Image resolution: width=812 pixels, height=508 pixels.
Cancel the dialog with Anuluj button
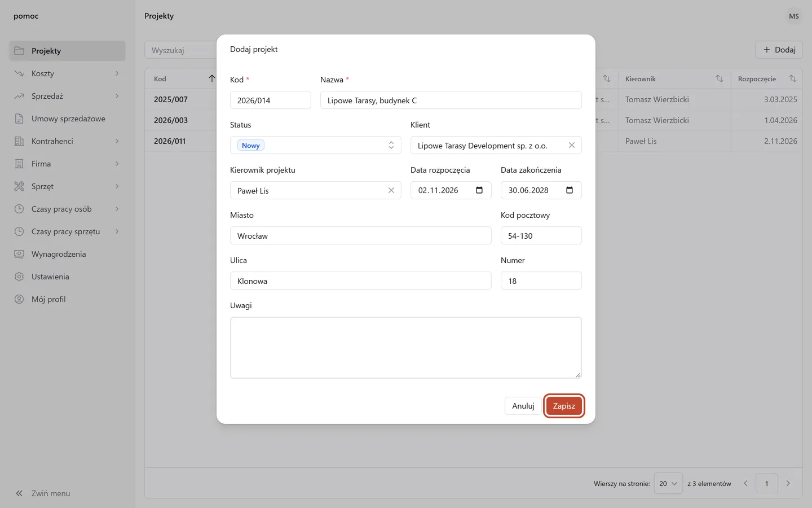tap(523, 406)
